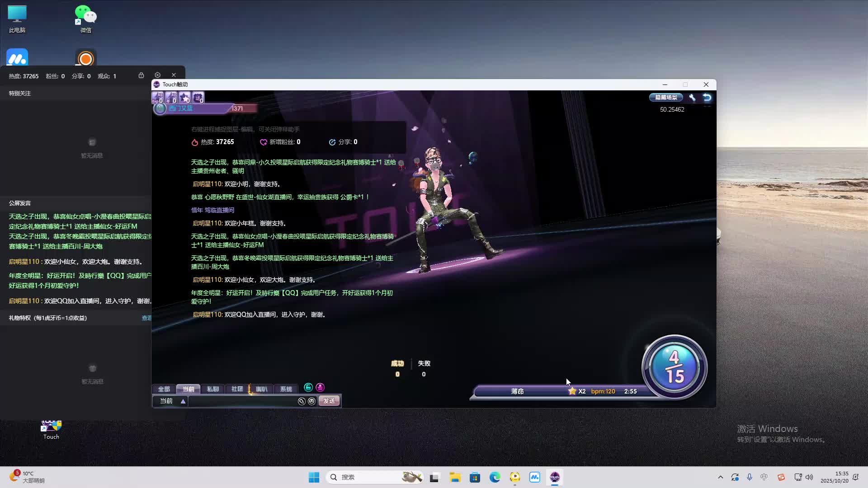Toggle the teal chat lock icon
The image size is (868, 488).
308,387
